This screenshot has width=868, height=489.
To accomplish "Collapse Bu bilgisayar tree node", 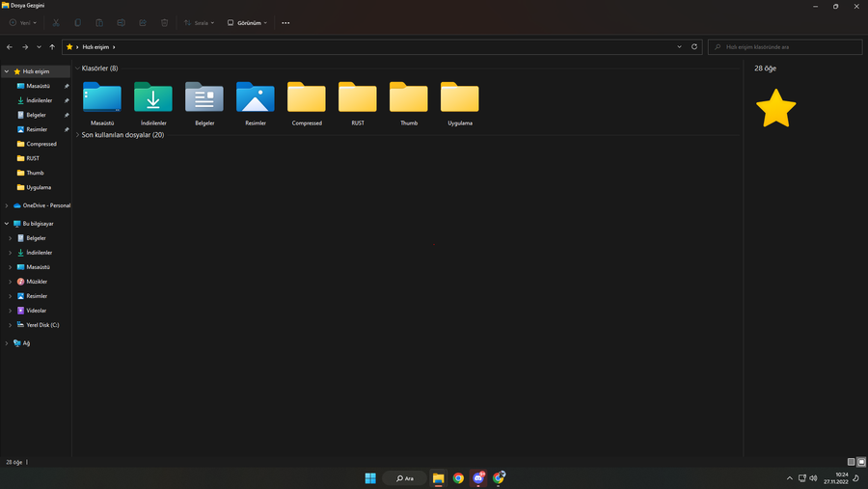I will coord(7,224).
